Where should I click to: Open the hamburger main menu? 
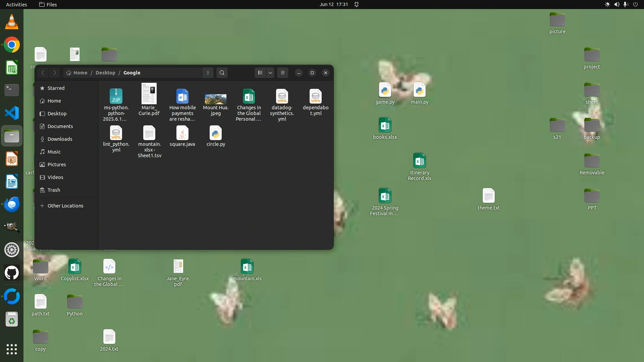pyautogui.click(x=283, y=73)
